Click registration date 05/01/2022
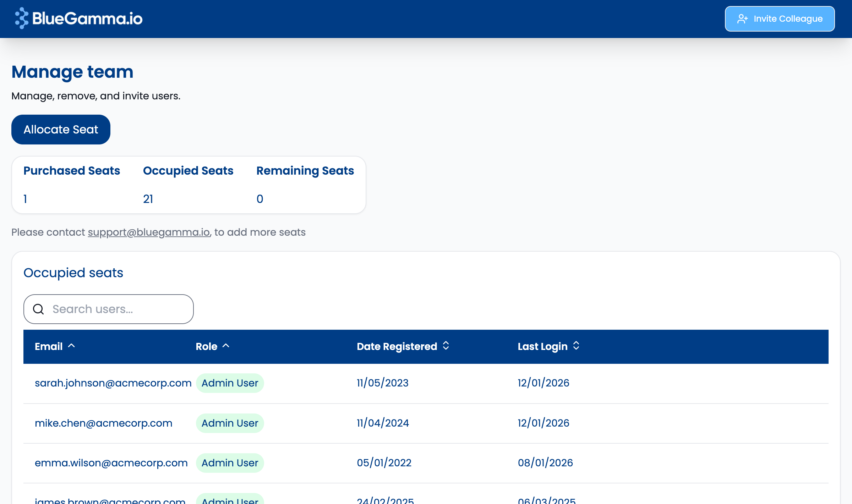Image resolution: width=852 pixels, height=504 pixels. pyautogui.click(x=384, y=463)
